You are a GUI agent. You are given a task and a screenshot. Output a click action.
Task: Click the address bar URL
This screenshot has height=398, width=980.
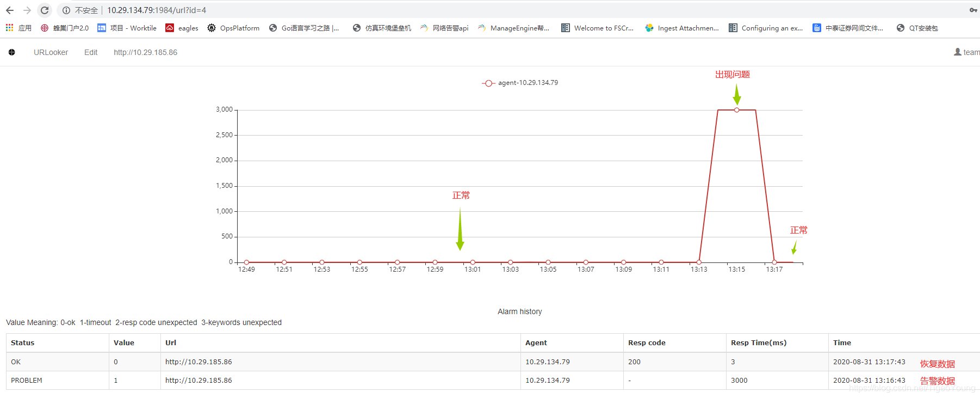click(157, 10)
